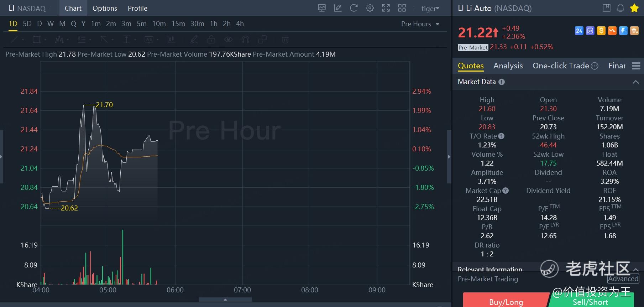Viewport: 644px width, 307px height.
Task: Select the Quotes tab
Action: coord(471,66)
